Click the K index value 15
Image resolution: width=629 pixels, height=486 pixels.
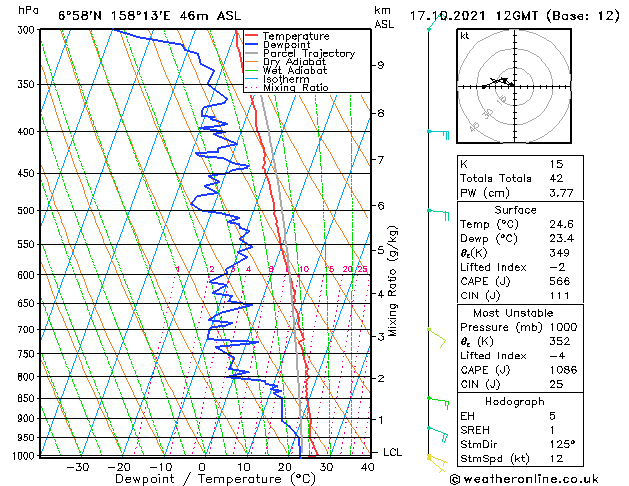coord(556,164)
